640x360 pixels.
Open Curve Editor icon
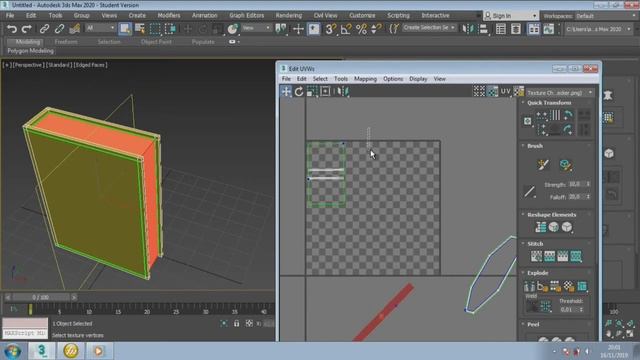[549, 29]
